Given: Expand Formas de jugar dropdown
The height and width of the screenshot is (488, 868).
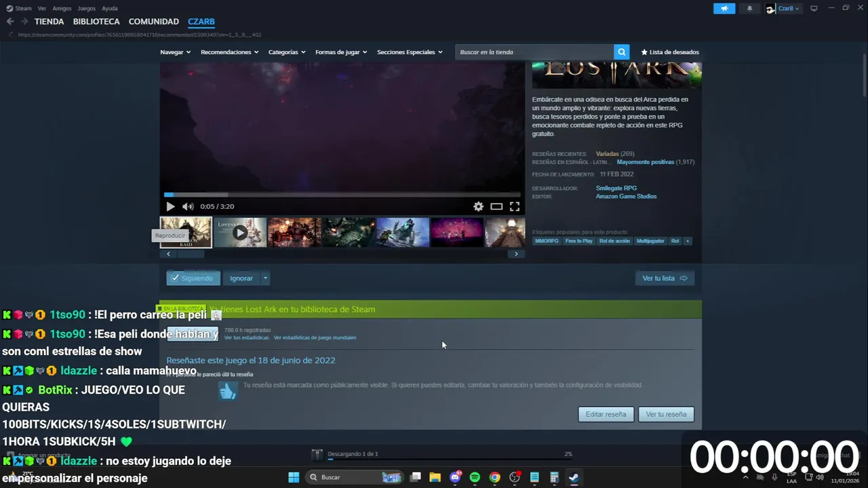Looking at the screenshot, I should click(x=341, y=52).
